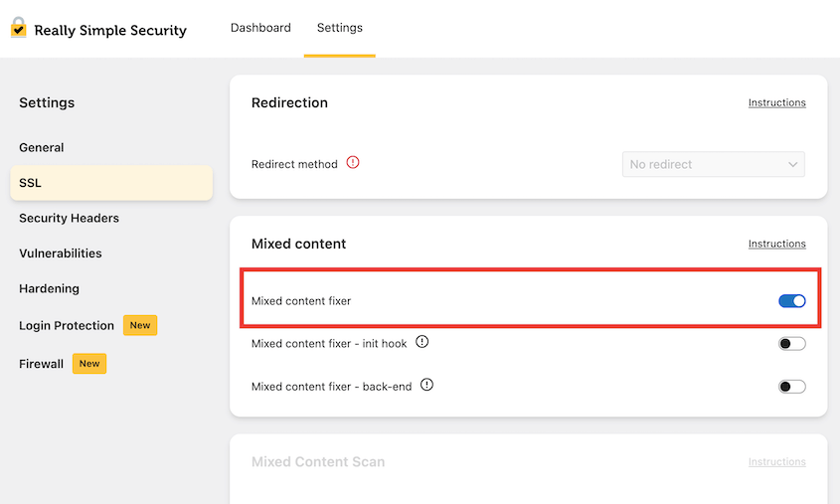The width and height of the screenshot is (840, 504).
Task: Select Hardening in the settings sidebar
Action: tap(49, 288)
